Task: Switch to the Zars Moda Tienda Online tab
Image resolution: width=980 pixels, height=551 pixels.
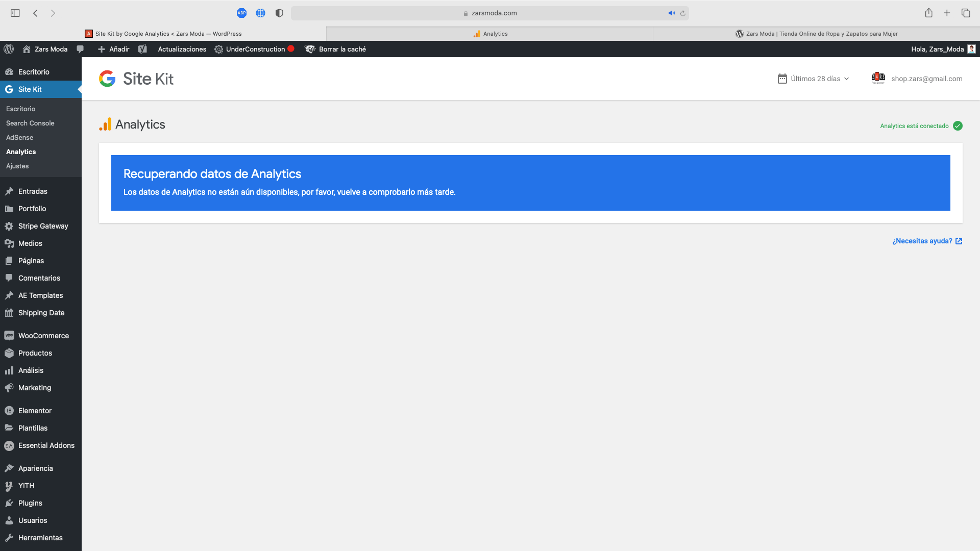Action: tap(817, 34)
